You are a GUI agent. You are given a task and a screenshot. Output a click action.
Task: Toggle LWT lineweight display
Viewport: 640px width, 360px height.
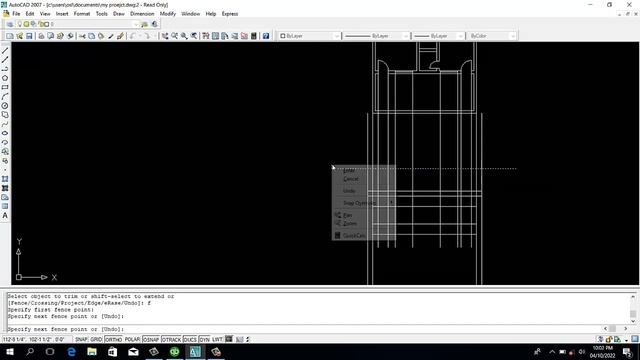click(217, 339)
